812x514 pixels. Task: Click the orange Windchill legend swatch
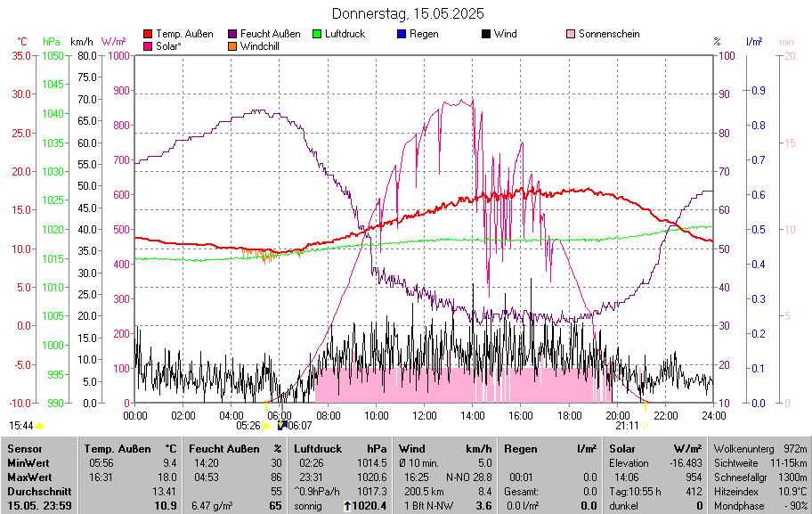[232, 46]
